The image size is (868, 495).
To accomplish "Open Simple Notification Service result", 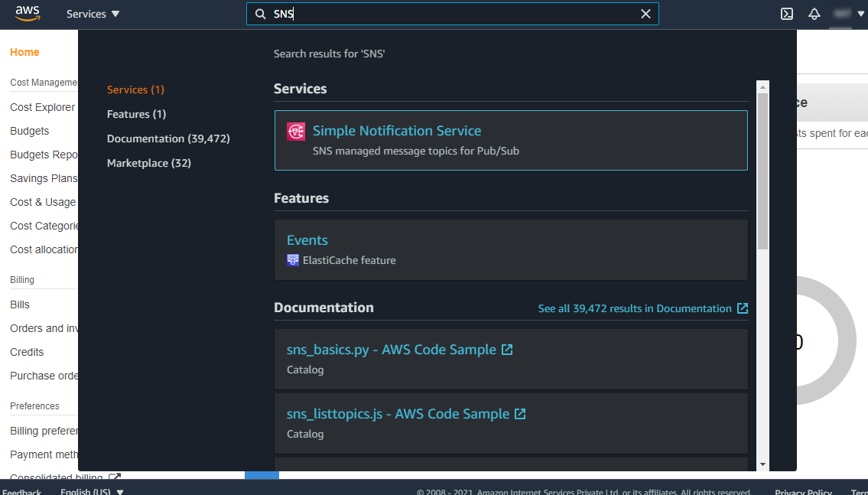I will 511,140.
